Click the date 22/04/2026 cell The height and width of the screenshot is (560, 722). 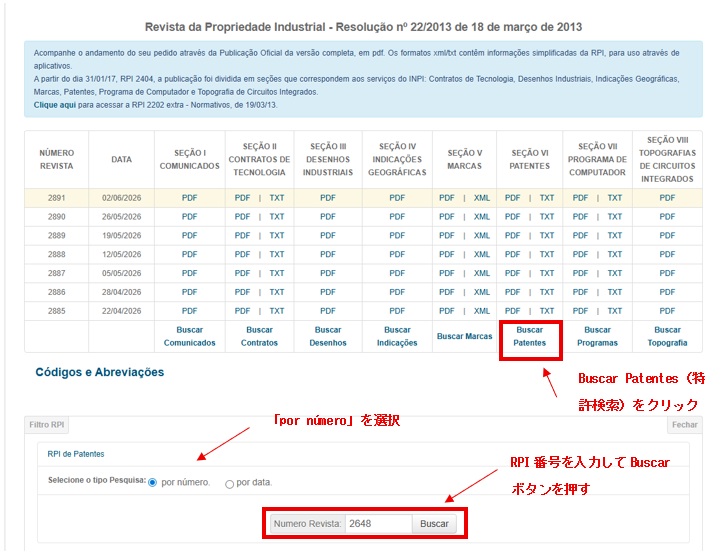coord(122,311)
